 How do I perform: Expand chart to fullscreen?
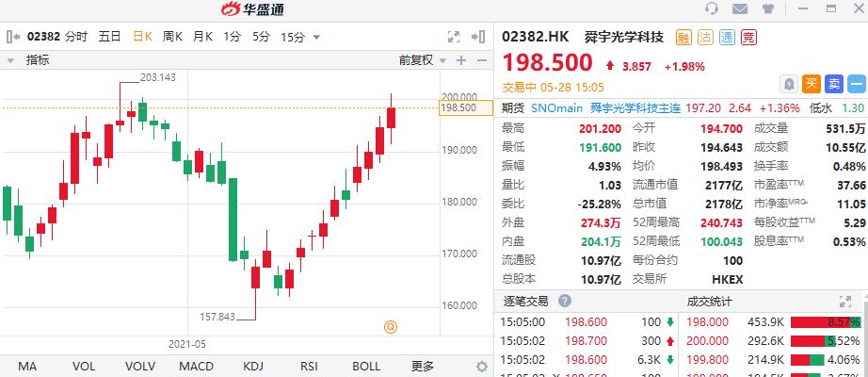(x=454, y=37)
